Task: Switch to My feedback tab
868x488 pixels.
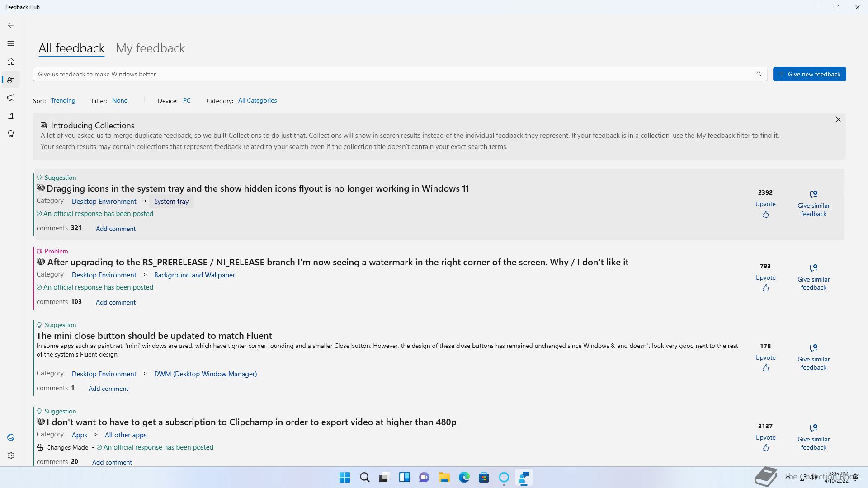Action: pos(150,48)
